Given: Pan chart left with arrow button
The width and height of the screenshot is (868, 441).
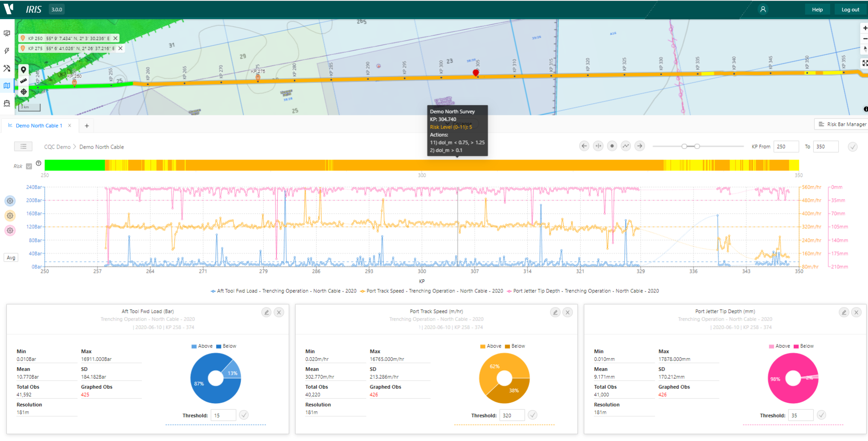Looking at the screenshot, I should pos(584,146).
